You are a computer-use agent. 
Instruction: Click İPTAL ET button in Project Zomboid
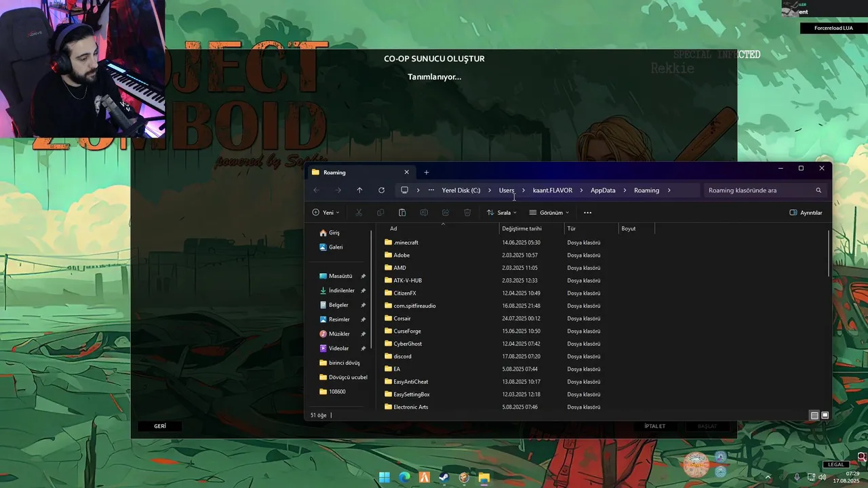[x=655, y=426]
